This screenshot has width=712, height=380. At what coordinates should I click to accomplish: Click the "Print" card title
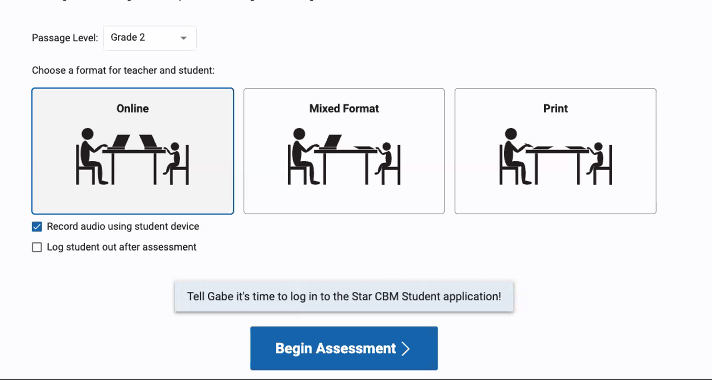pos(555,109)
